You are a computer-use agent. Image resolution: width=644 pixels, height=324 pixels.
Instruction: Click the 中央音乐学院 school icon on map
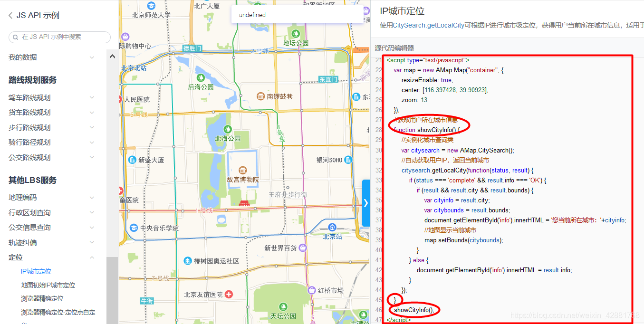click(134, 228)
